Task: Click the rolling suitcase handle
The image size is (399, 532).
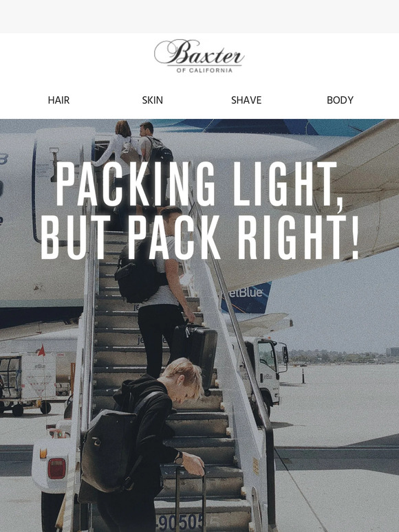Action: click(x=190, y=499)
